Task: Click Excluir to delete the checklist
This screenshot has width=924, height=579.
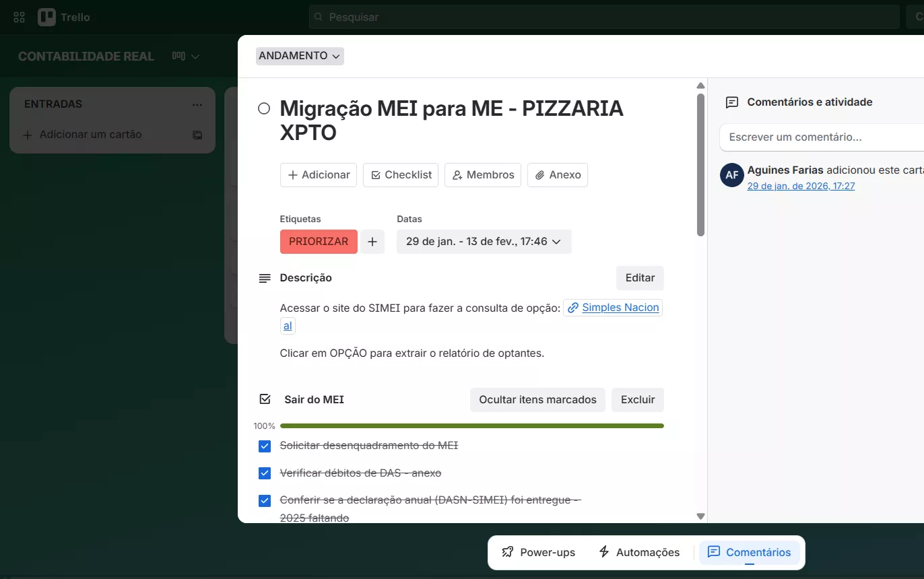Action: click(x=638, y=400)
